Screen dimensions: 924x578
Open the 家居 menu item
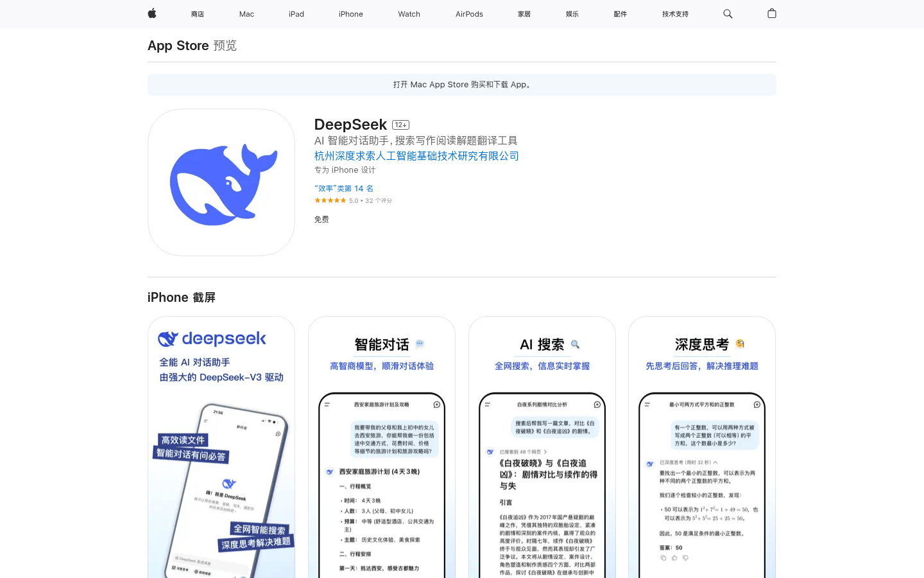tap(524, 14)
